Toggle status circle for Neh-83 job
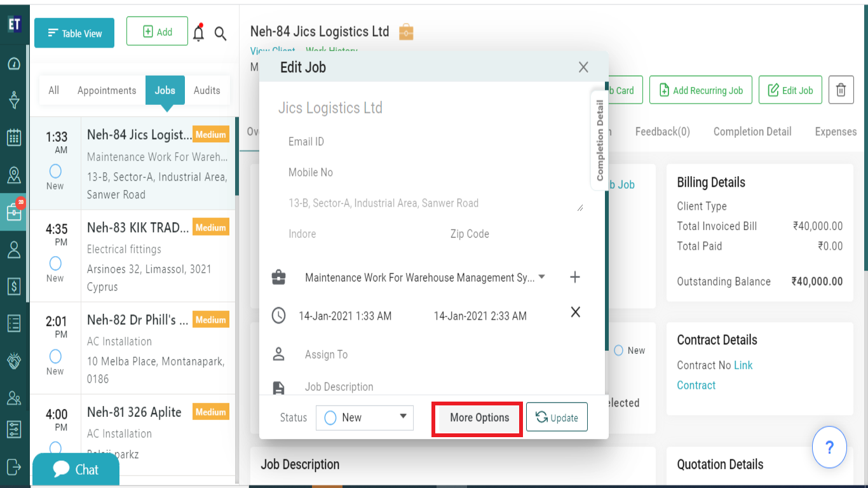Viewport: 868px width, 488px height. click(x=55, y=263)
